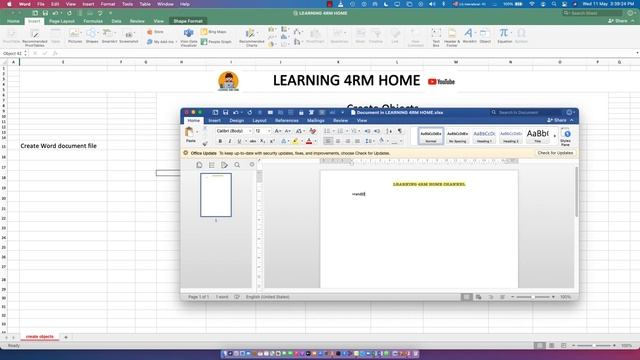Click Sort icon in Word ribbon
This screenshot has width=640, height=360.
coord(389,131)
